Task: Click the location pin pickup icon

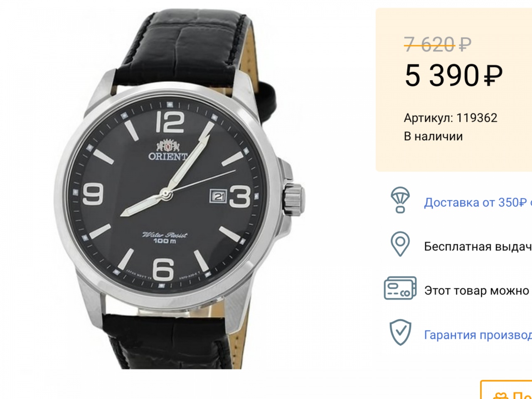Action: (400, 244)
